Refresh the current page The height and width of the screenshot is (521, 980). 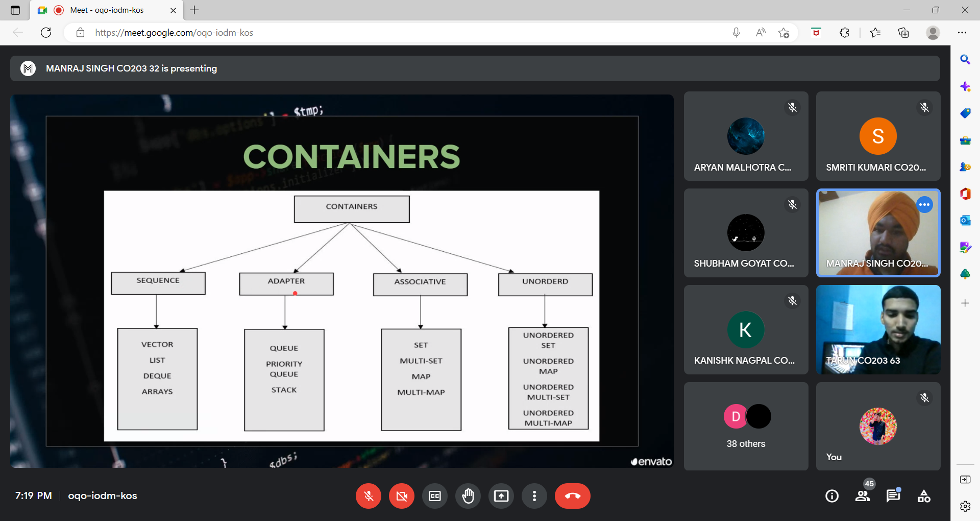coord(46,33)
